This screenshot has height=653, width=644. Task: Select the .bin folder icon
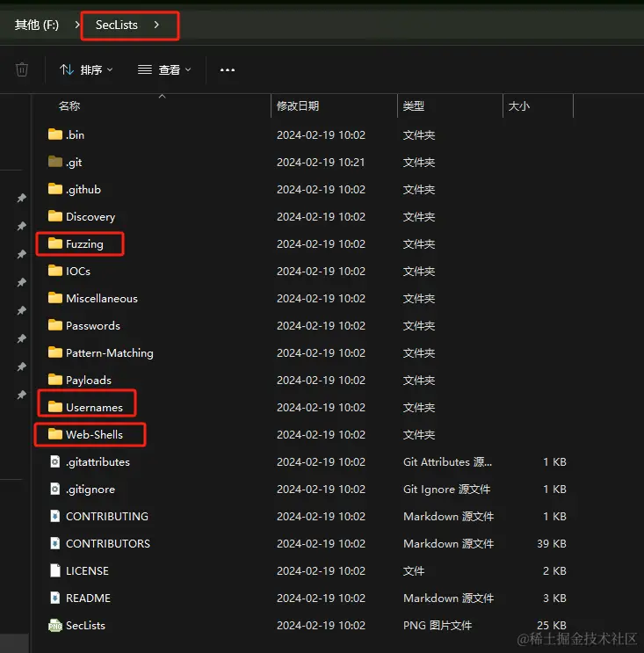coord(55,134)
